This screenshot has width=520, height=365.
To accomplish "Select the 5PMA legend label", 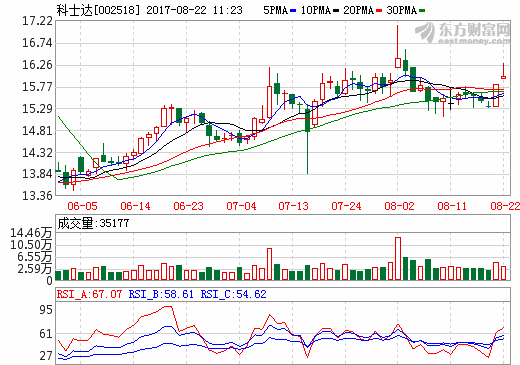I will click(x=275, y=10).
